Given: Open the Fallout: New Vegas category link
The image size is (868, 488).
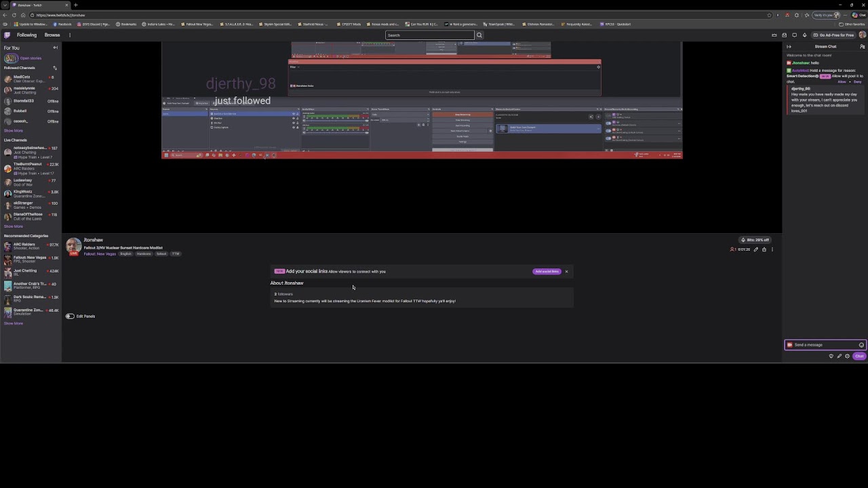Looking at the screenshot, I should [100, 254].
